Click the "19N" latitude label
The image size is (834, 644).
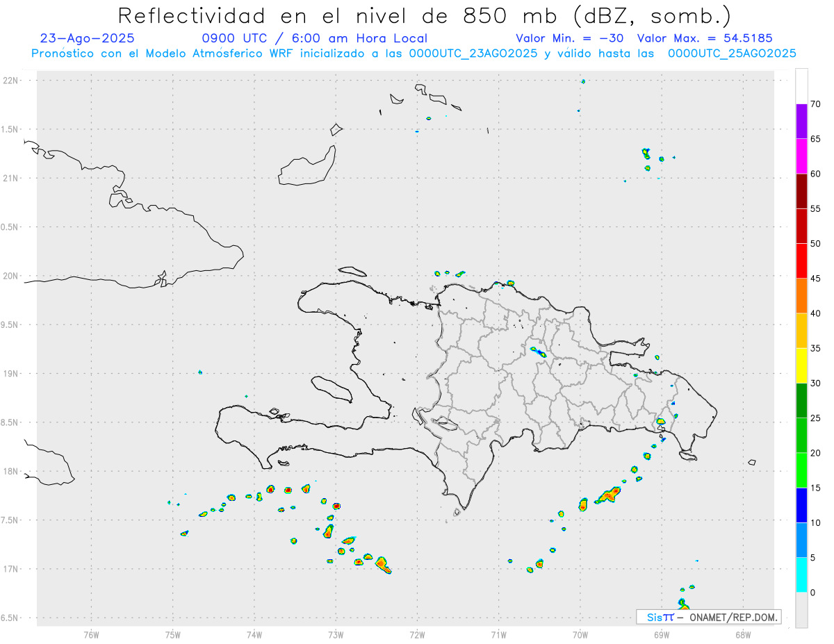point(11,374)
